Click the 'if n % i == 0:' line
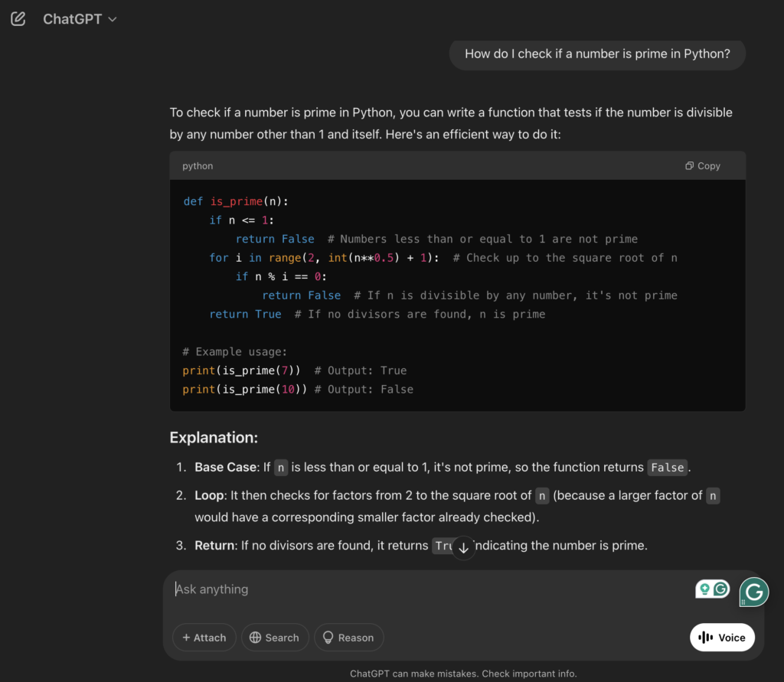This screenshot has height=682, width=784. pos(281,277)
